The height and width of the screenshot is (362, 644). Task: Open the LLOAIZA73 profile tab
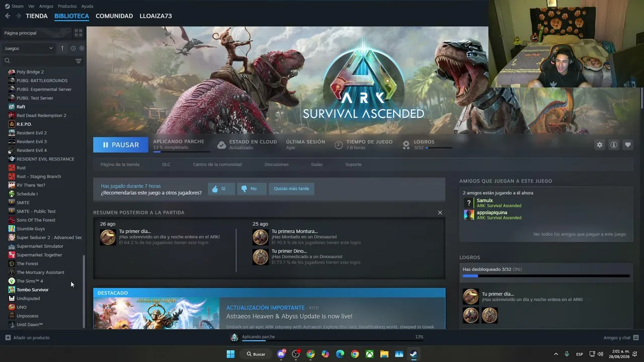pyautogui.click(x=155, y=16)
